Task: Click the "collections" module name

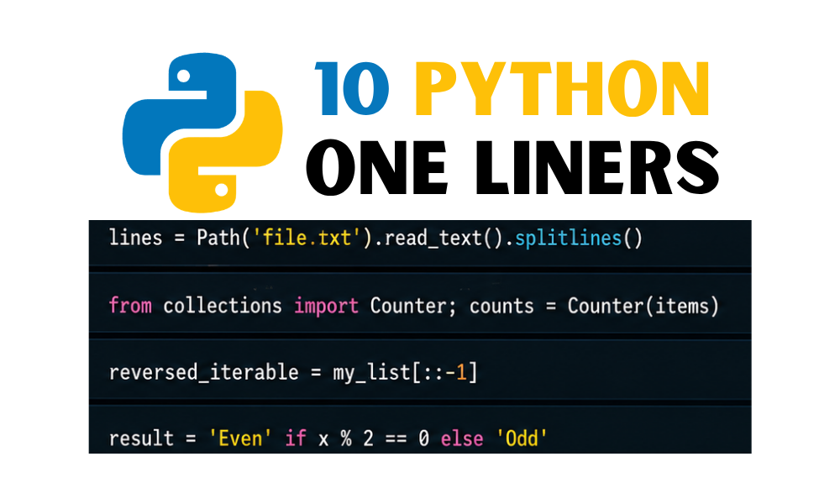Action: pos(223,305)
